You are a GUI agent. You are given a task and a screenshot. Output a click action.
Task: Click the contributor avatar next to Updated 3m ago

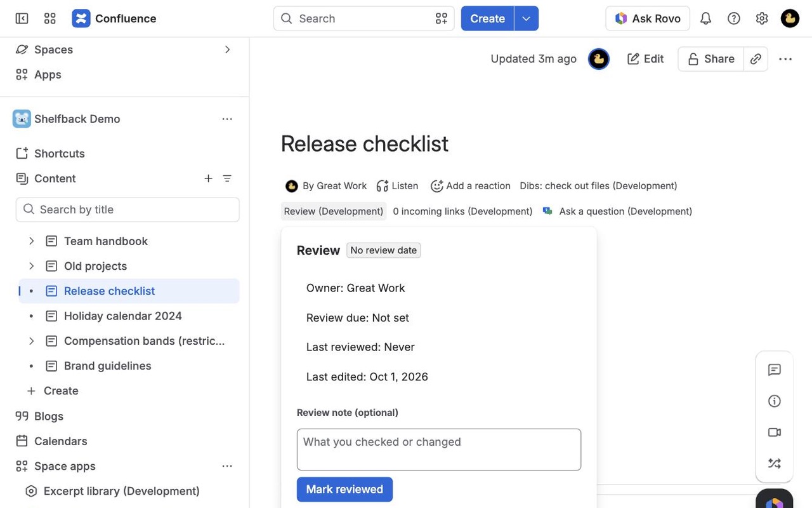599,59
